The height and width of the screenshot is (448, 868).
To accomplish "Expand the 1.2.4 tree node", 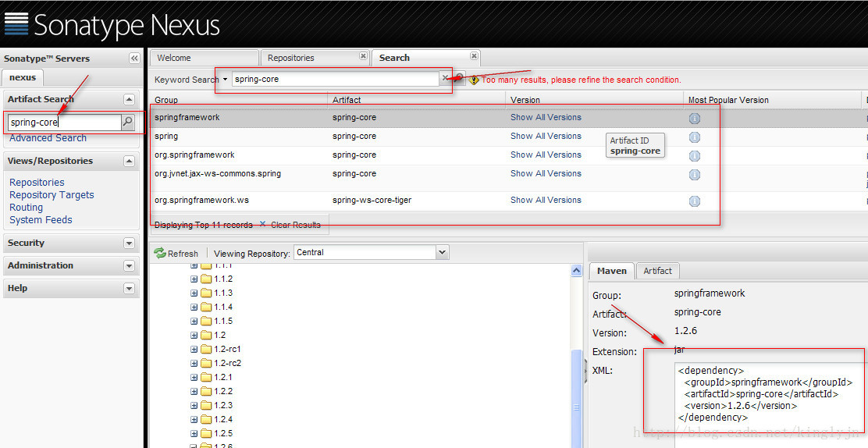I will (194, 420).
